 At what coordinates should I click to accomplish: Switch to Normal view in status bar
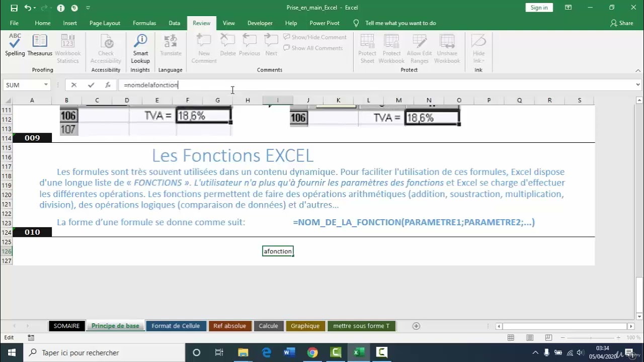pyautogui.click(x=511, y=338)
